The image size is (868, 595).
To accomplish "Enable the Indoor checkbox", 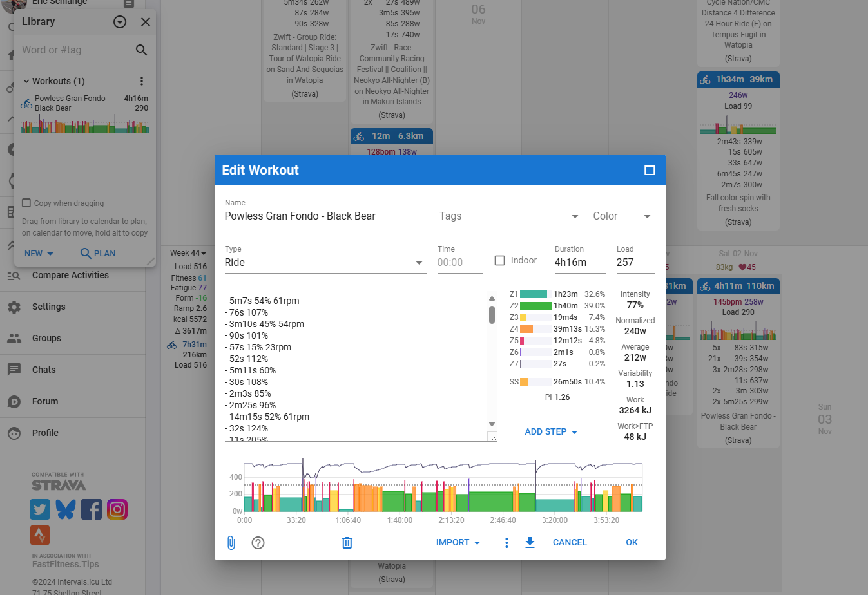I will [x=499, y=260].
